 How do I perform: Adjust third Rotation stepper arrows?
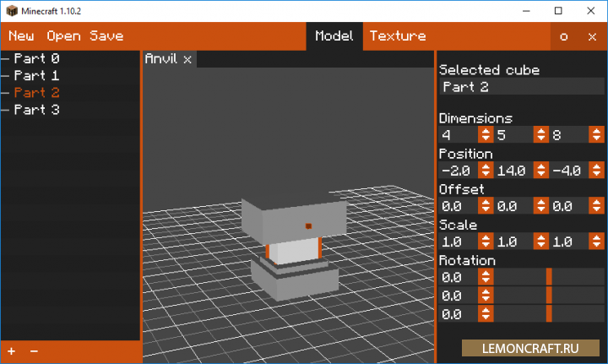486,313
